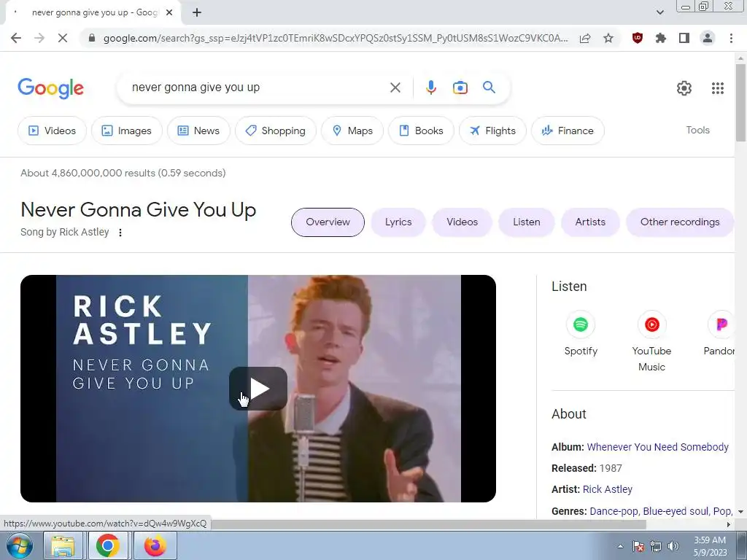This screenshot has width=747, height=560.
Task: Bookmark this page with the star icon
Action: pyautogui.click(x=608, y=38)
